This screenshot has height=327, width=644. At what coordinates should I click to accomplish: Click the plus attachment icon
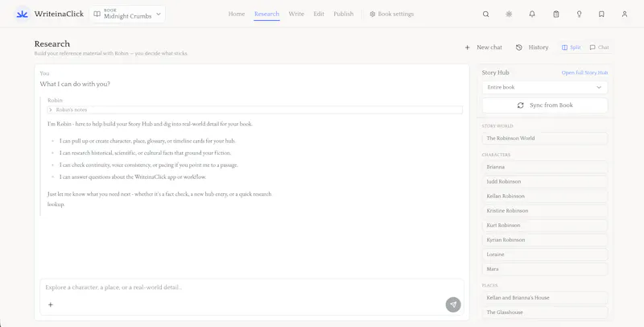51,304
